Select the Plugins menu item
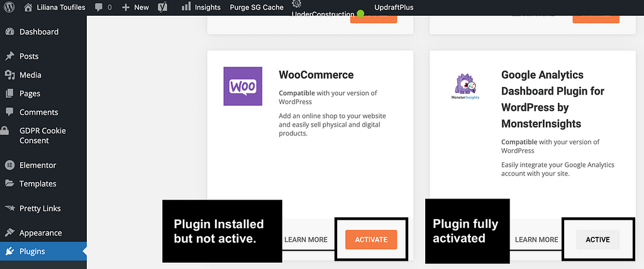The image size is (644, 269). pos(43,251)
